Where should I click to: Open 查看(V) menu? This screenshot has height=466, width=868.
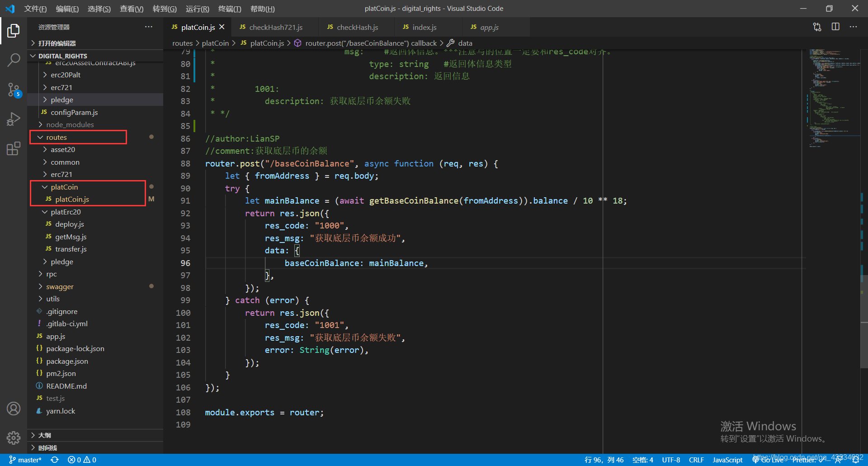(x=132, y=9)
